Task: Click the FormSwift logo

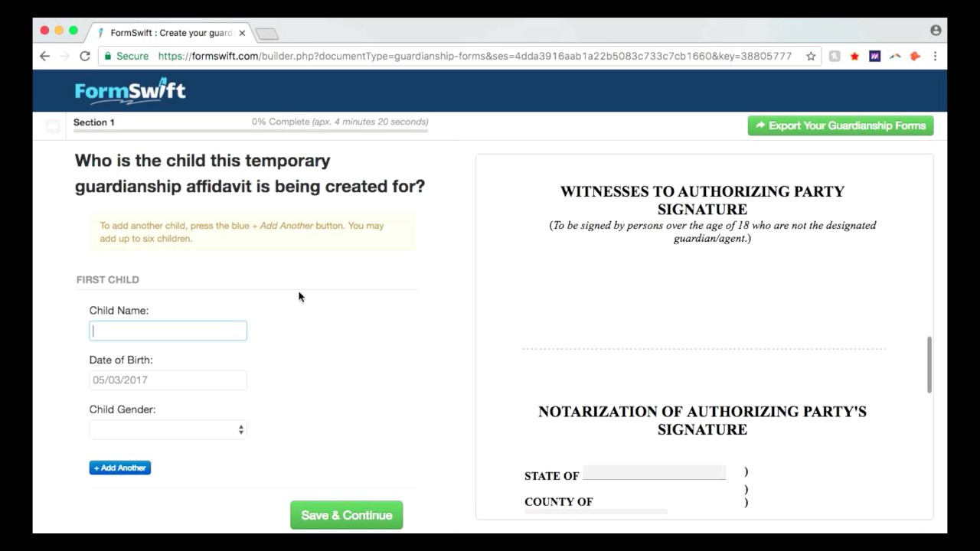Action: coord(130,91)
